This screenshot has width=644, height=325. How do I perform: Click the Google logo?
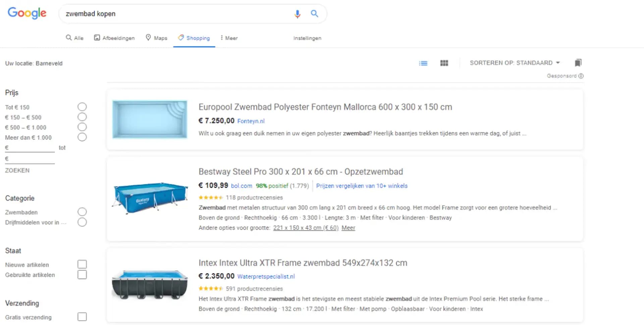point(27,13)
